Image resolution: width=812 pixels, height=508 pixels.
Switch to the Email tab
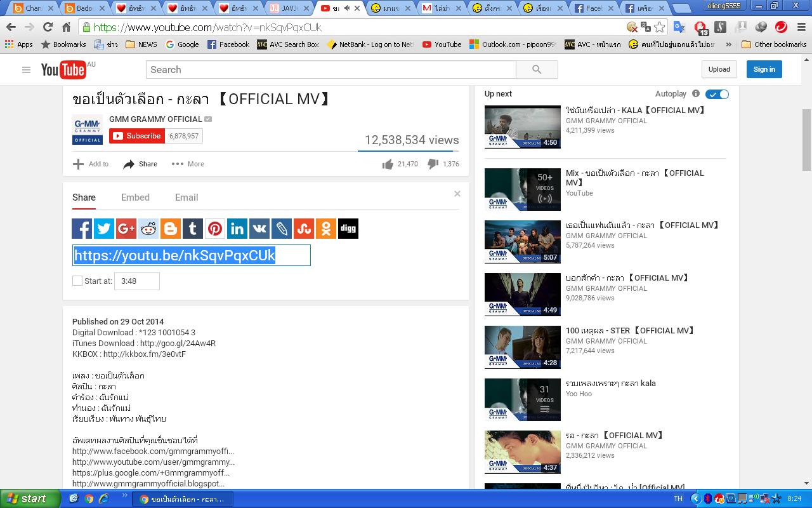[187, 197]
